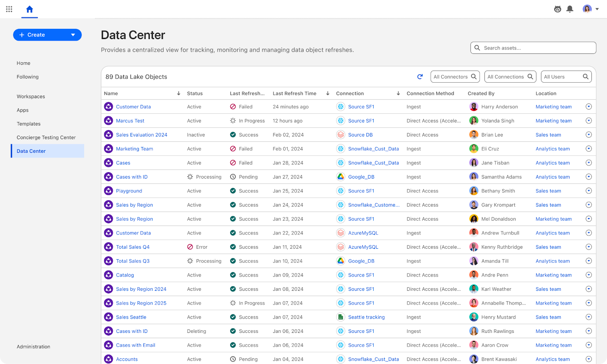The height and width of the screenshot is (364, 607).
Task: Click the Marcus Test object icon
Action: coord(109,121)
